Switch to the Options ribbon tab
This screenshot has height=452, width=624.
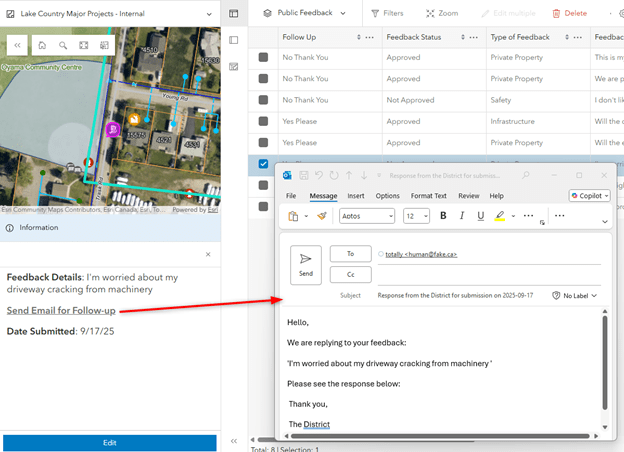(x=388, y=196)
